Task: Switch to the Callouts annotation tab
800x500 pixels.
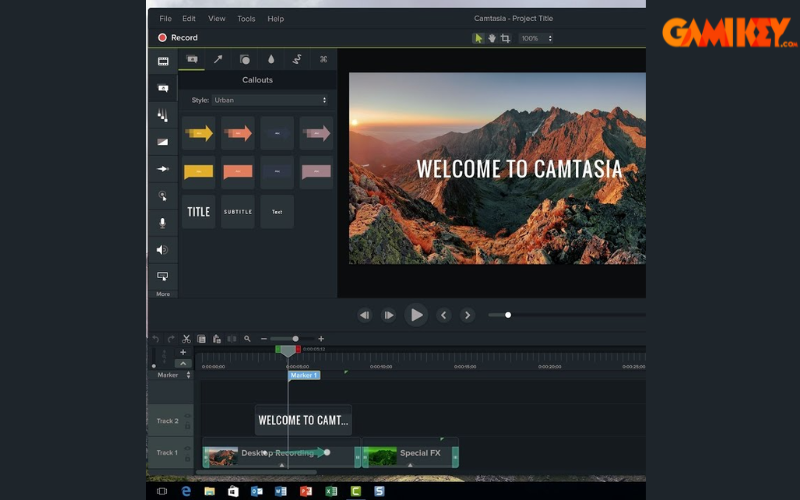Action: 192,59
